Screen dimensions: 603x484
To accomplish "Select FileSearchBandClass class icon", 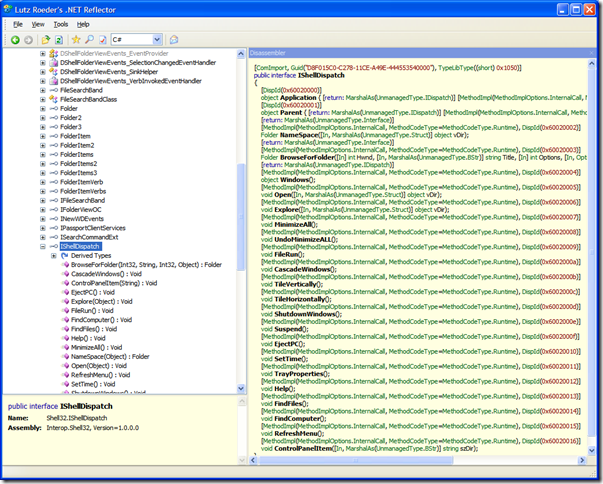I will click(53, 99).
